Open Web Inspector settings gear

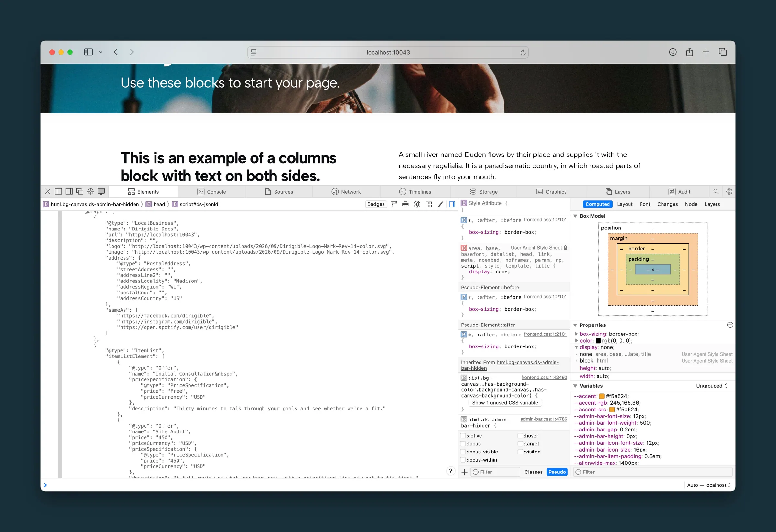[729, 192]
